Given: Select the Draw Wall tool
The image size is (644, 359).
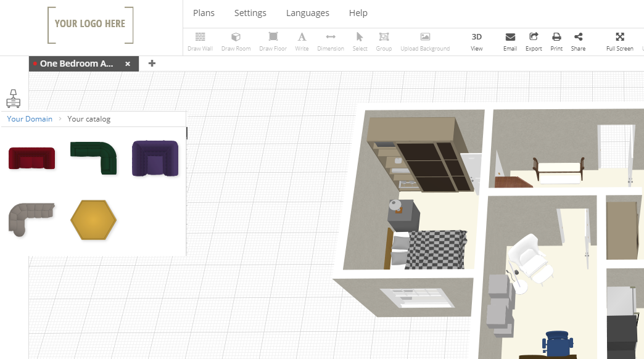Looking at the screenshot, I should point(199,41).
